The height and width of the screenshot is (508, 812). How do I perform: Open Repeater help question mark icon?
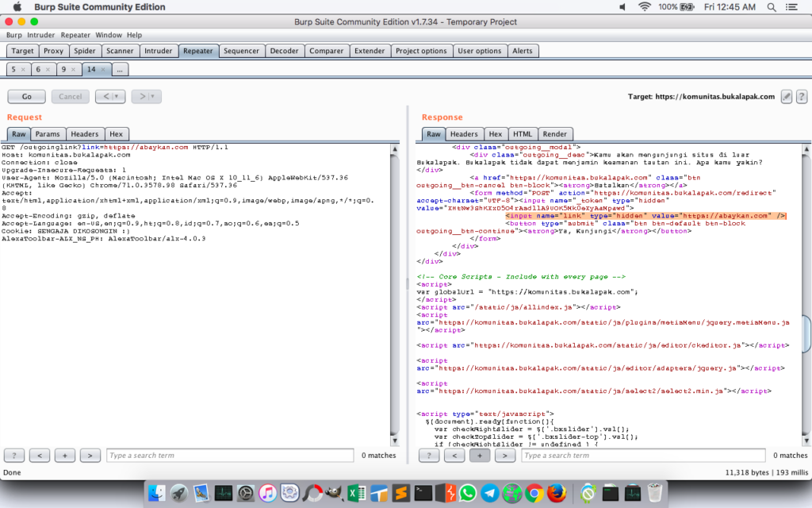pos(799,96)
